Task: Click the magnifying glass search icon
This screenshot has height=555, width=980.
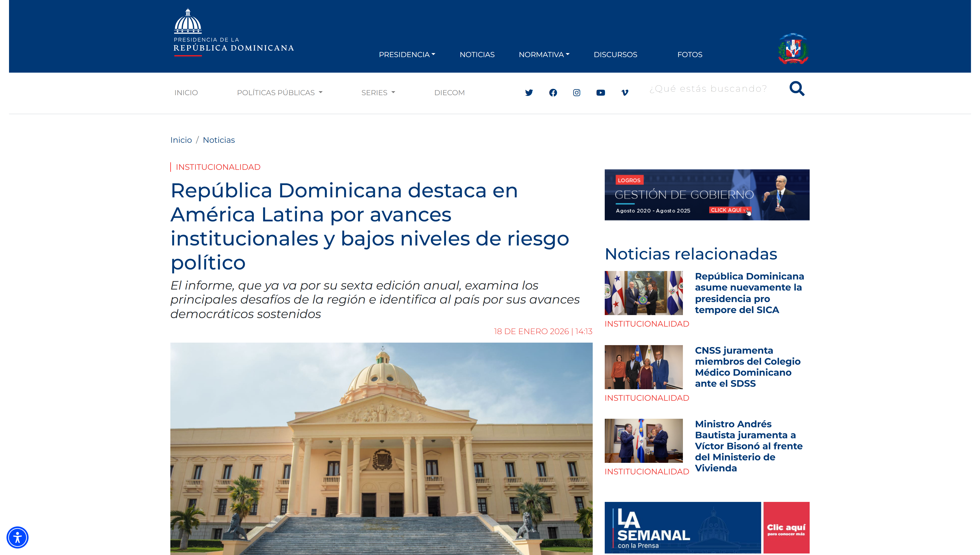Action: (x=797, y=88)
